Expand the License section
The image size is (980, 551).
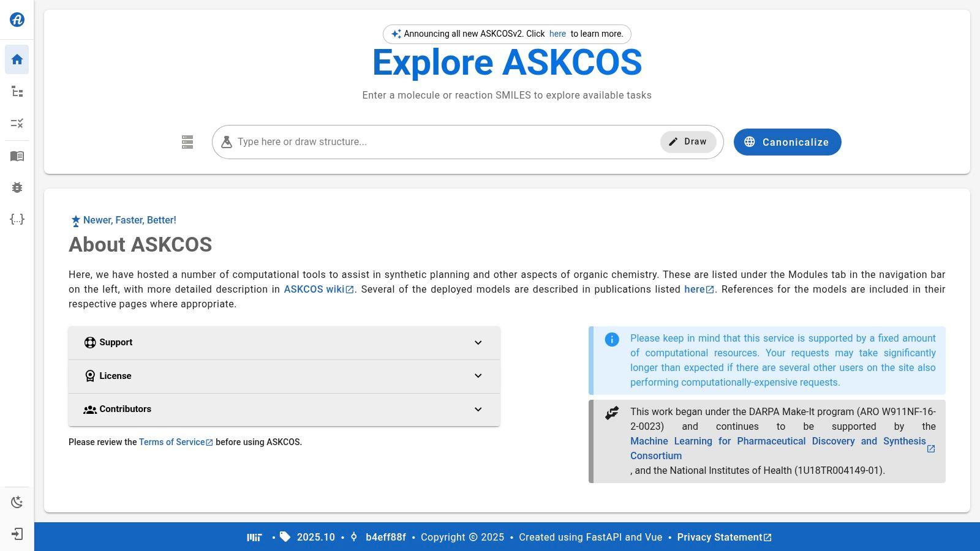284,376
